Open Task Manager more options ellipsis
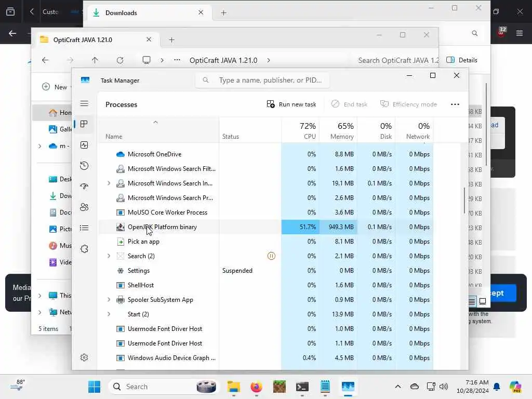Image resolution: width=532 pixels, height=399 pixels. [x=455, y=104]
